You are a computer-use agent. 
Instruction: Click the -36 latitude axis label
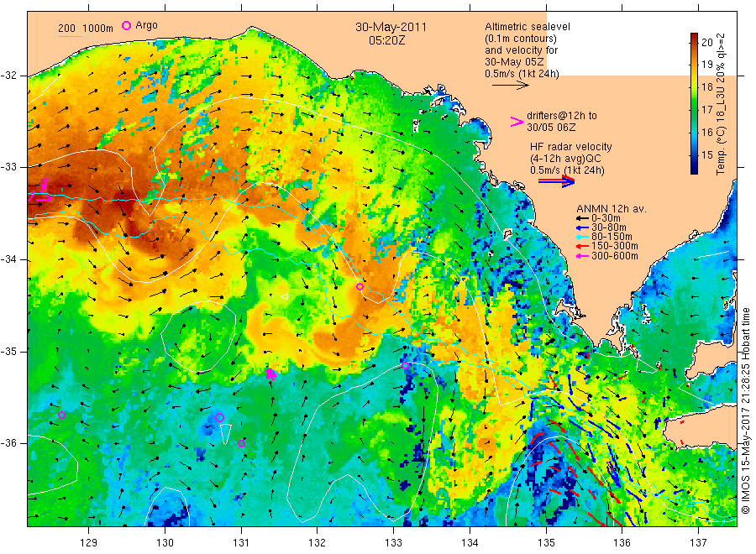point(8,443)
